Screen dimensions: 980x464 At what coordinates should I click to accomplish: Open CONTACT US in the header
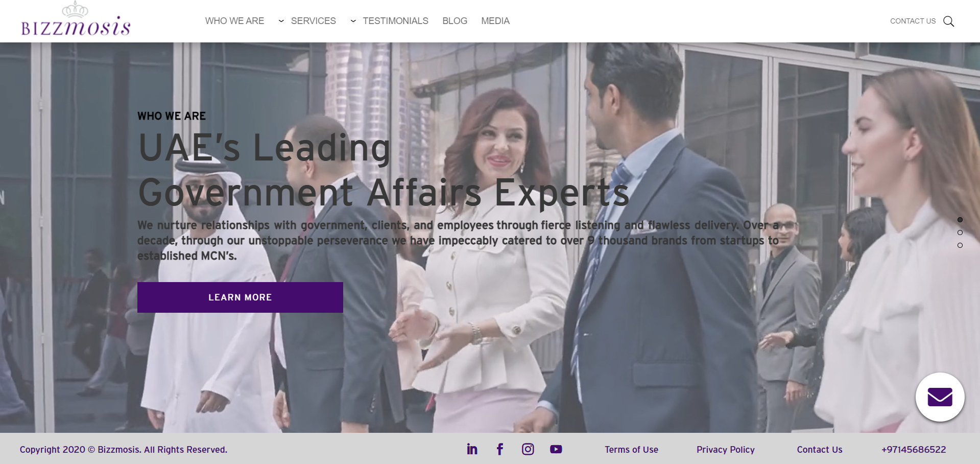[913, 21]
